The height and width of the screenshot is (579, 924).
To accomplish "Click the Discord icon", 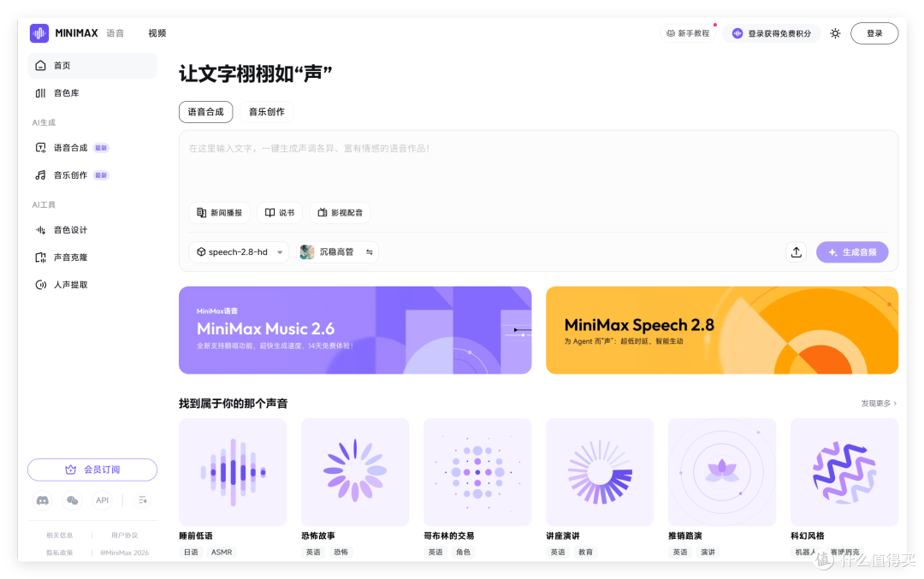I will 43,500.
